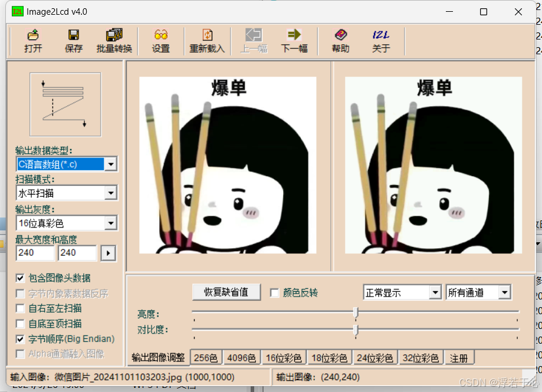This screenshot has width=542, height=392.
Task: Toggle 字节顺序(Big Endian) checkbox
Action: pyautogui.click(x=20, y=339)
